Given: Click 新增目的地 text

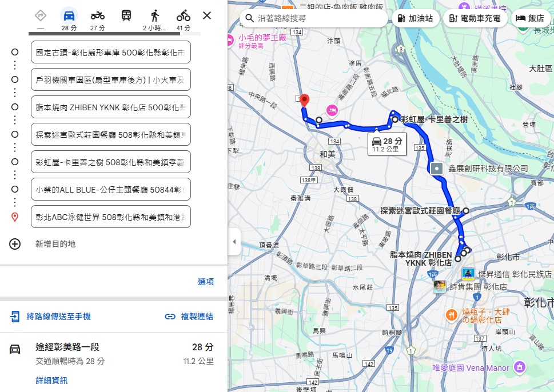Looking at the screenshot, I should point(55,244).
